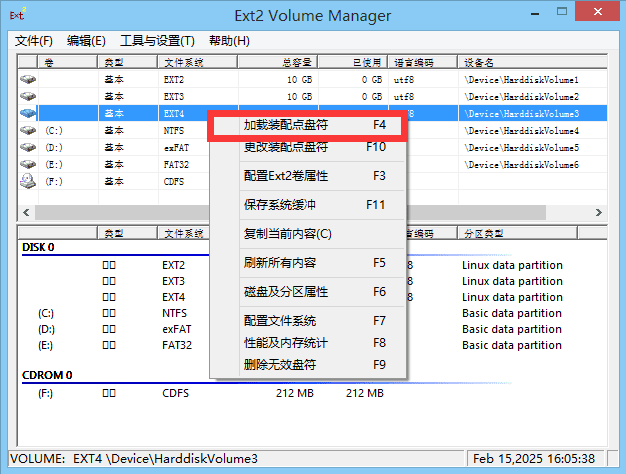Open the 帮助(H) menu

pos(229,41)
